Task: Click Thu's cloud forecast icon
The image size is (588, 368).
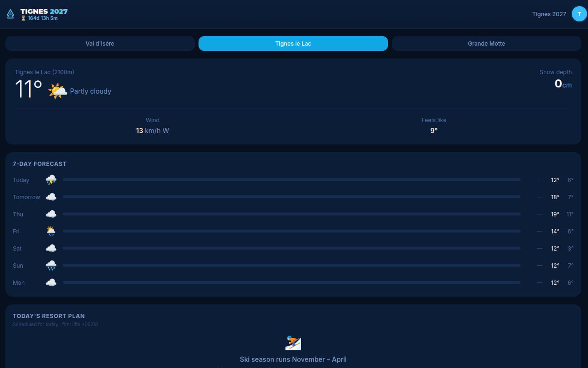Action: coord(51,214)
